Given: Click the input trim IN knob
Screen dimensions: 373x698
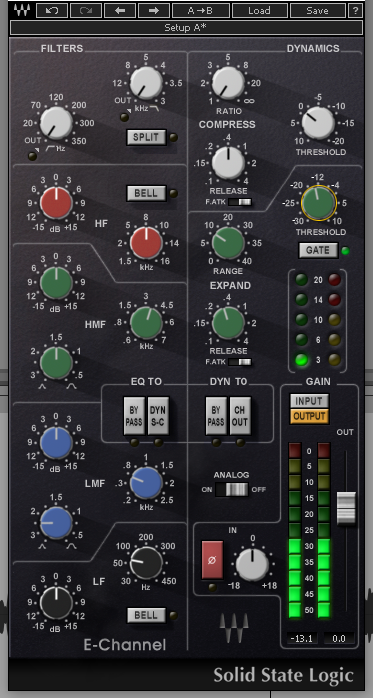Looking at the screenshot, I should [x=252, y=564].
